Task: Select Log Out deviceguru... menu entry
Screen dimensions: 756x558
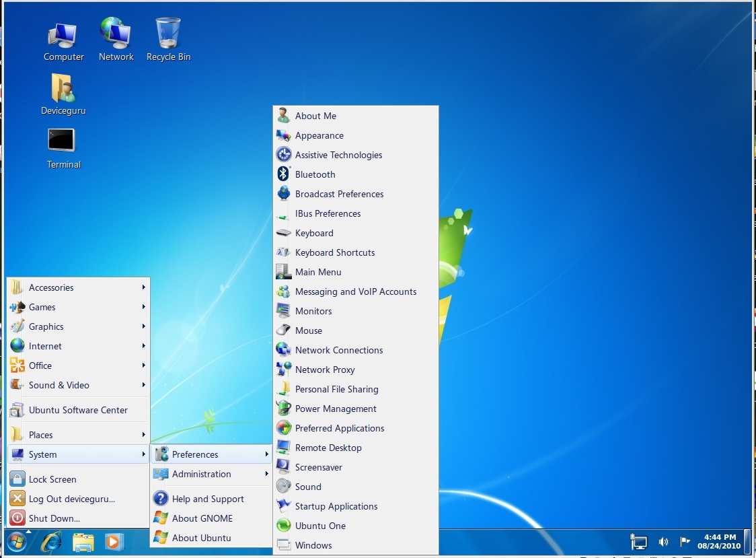Action: [x=79, y=499]
